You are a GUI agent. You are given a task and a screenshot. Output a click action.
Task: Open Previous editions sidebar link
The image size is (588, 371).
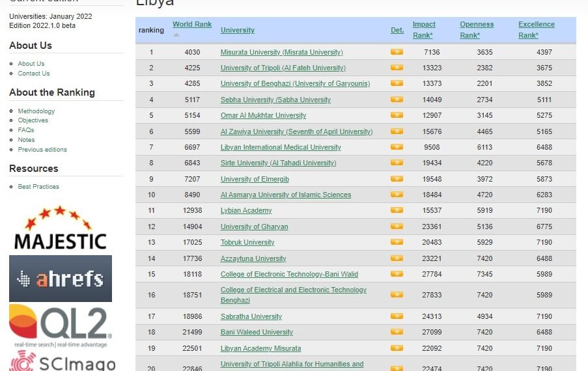tap(42, 150)
